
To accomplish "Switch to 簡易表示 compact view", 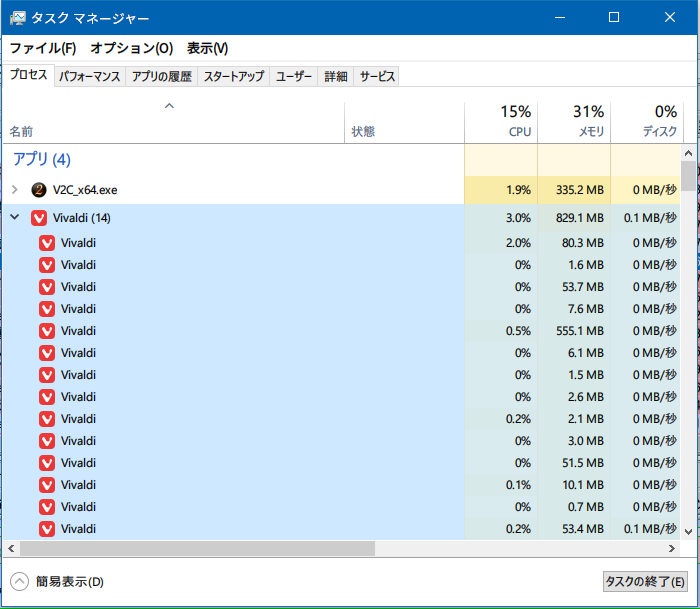I will [x=20, y=581].
